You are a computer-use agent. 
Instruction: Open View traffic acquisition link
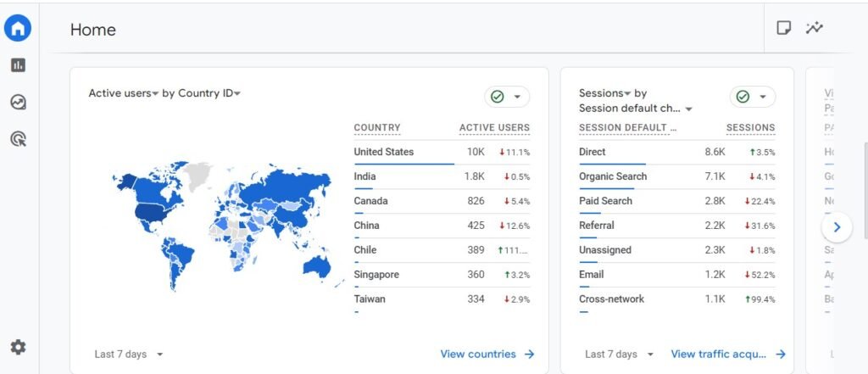(x=728, y=354)
